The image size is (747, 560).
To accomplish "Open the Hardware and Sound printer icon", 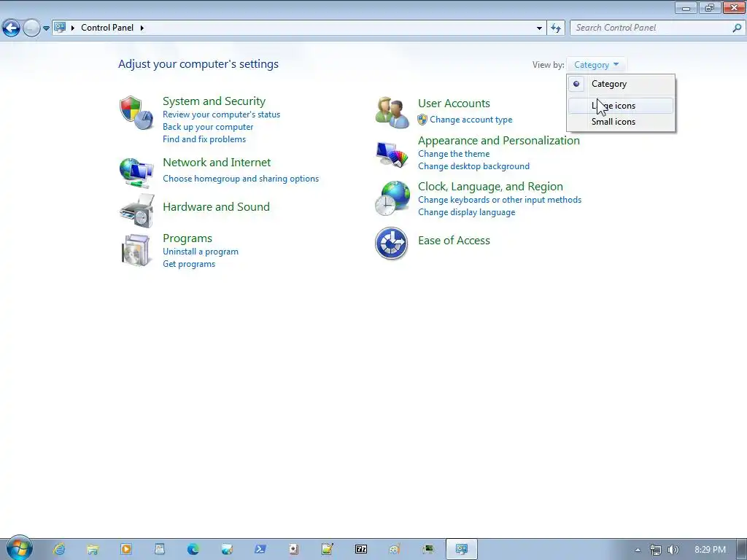I will (137, 211).
